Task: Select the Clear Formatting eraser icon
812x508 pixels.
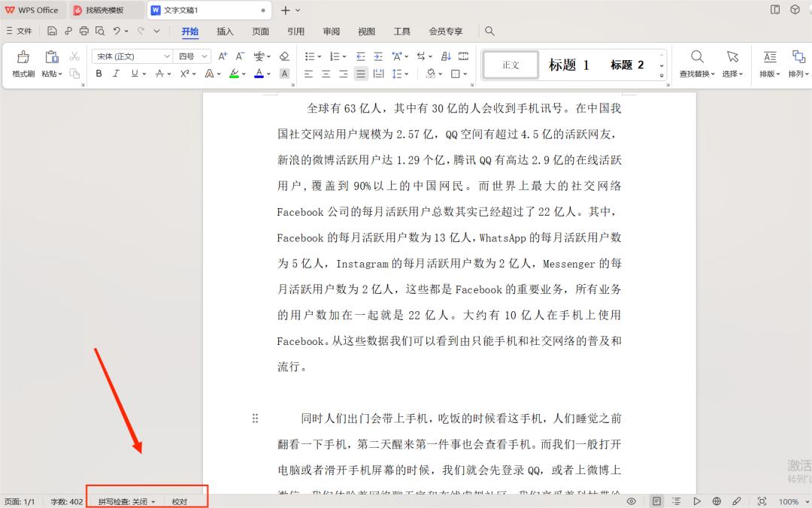Action: 284,56
